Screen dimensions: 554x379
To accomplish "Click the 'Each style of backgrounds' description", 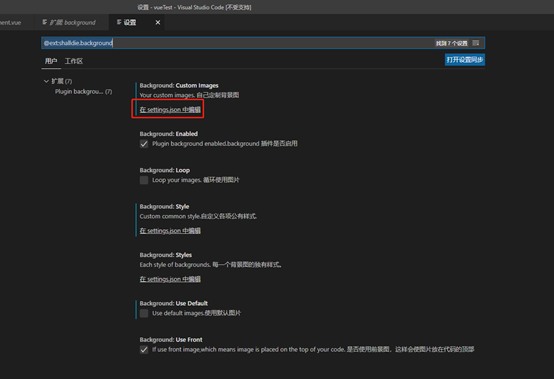I will click(211, 265).
